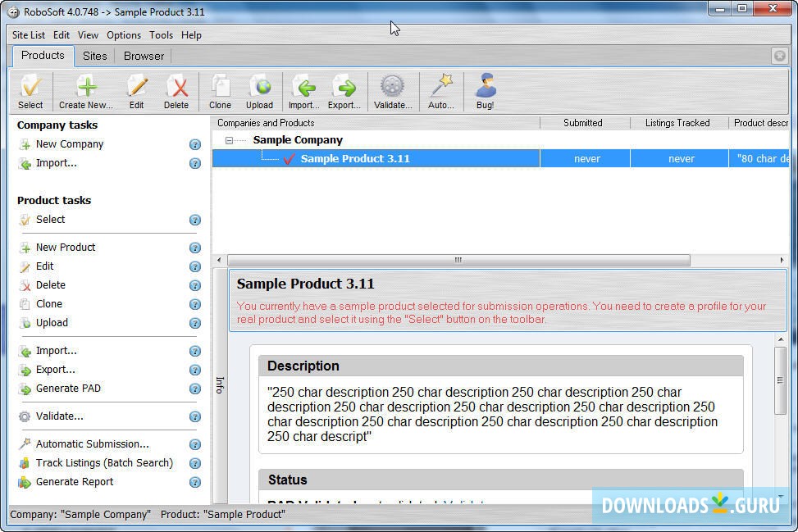Viewport: 798px width, 532px height.
Task: Click Track Listings (Batch Search) task
Action: (x=104, y=463)
